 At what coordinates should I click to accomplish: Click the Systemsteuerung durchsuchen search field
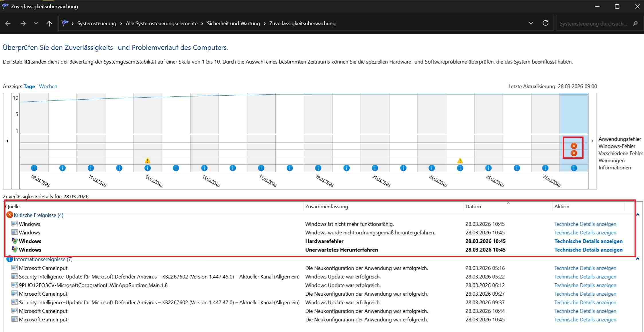point(593,24)
